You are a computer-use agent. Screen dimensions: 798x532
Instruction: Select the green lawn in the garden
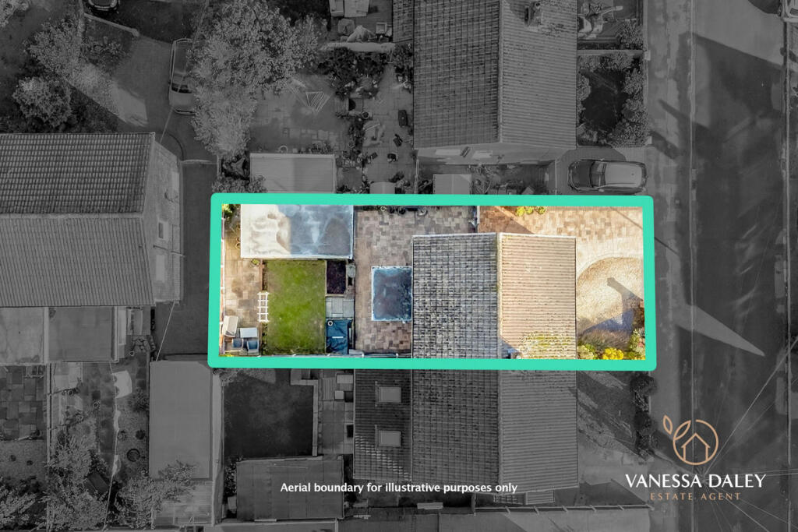pyautogui.click(x=295, y=305)
